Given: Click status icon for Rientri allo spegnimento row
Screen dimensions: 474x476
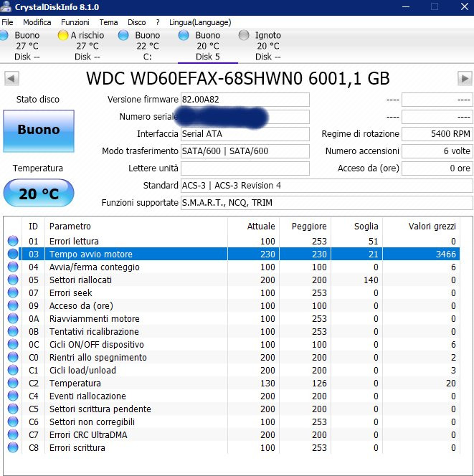Looking at the screenshot, I should (x=13, y=357).
